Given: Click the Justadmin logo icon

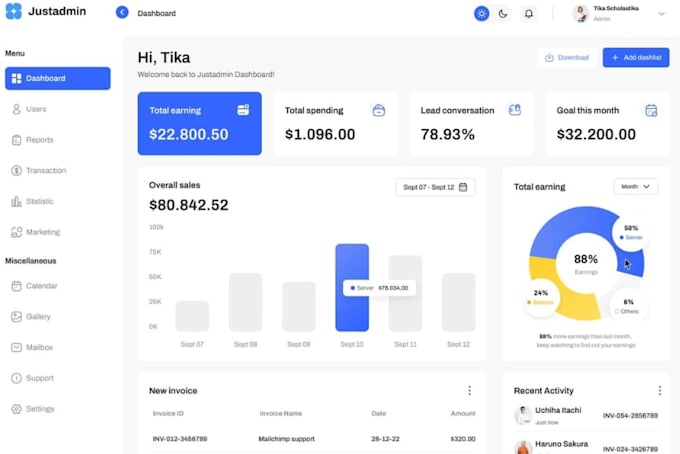Looking at the screenshot, I should pos(13,11).
